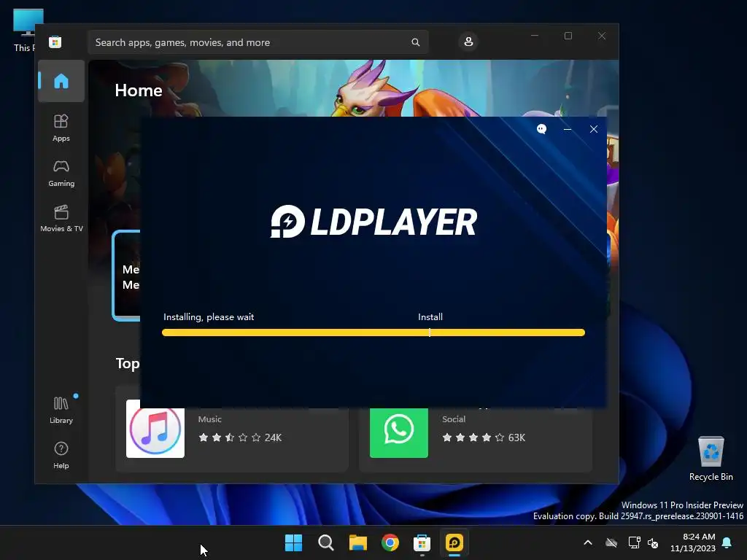Open the Windows Start menu
747x560 pixels.
coord(293,542)
